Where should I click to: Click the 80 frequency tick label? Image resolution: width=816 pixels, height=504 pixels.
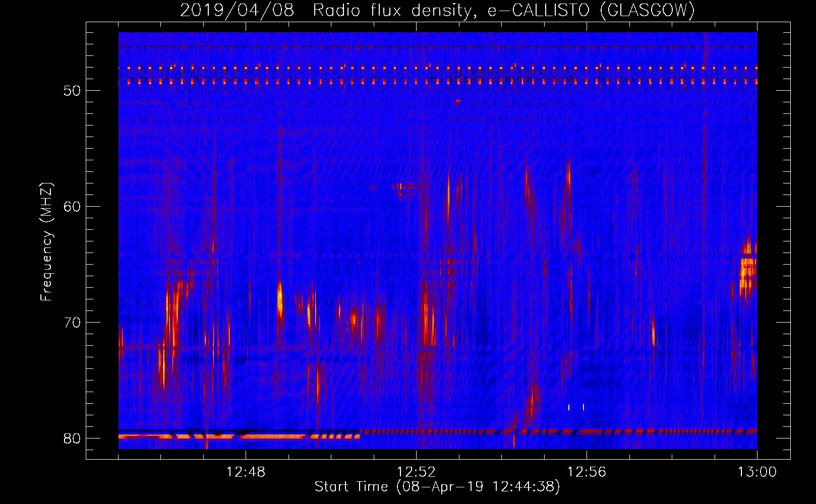[72, 438]
